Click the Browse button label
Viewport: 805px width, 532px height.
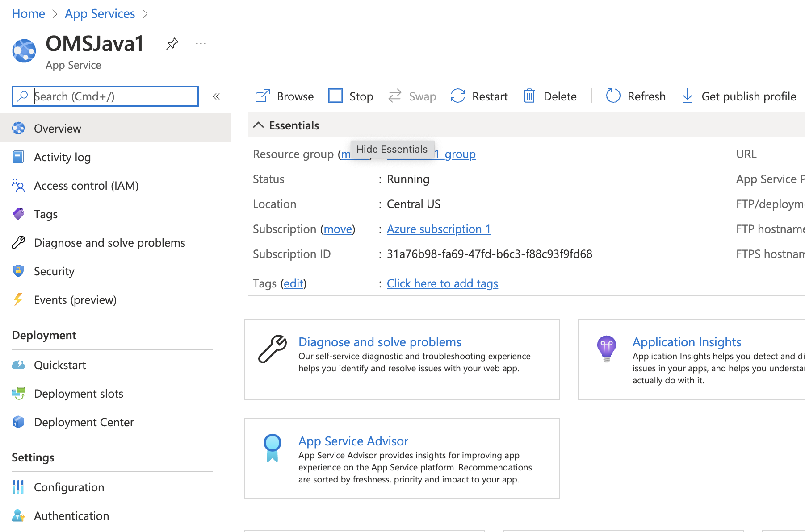click(x=295, y=96)
